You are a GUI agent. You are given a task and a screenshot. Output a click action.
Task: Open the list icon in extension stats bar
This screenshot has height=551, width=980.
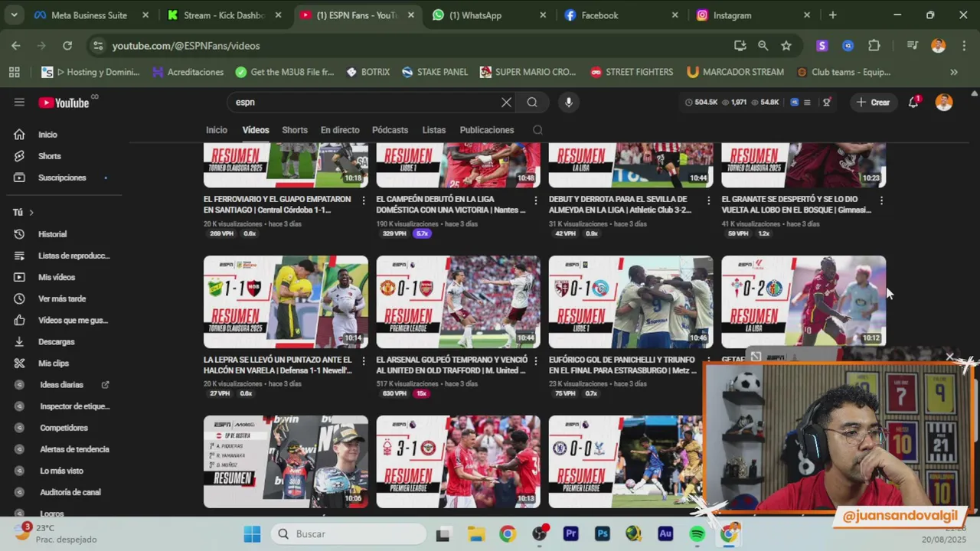click(x=806, y=103)
